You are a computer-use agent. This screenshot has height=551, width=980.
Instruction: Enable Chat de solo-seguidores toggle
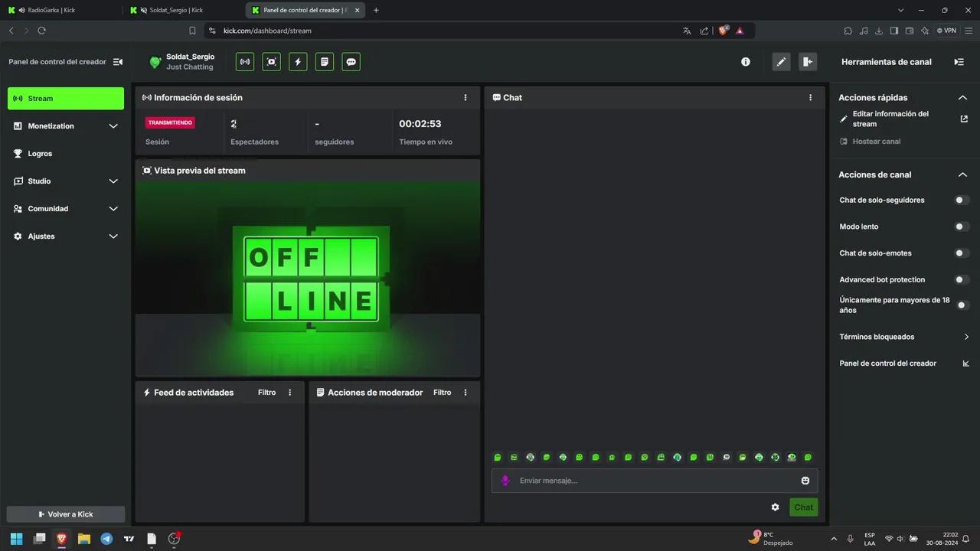[962, 201]
